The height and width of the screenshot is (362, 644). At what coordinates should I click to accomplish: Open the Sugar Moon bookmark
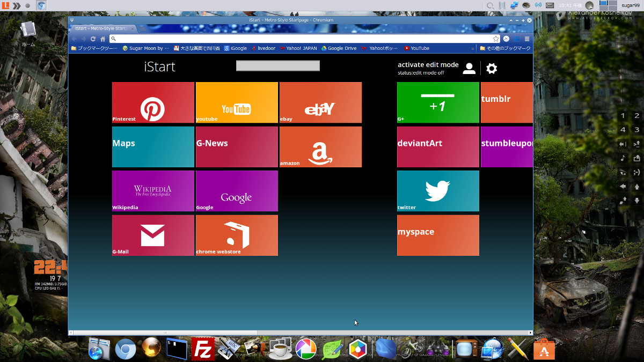(145, 48)
